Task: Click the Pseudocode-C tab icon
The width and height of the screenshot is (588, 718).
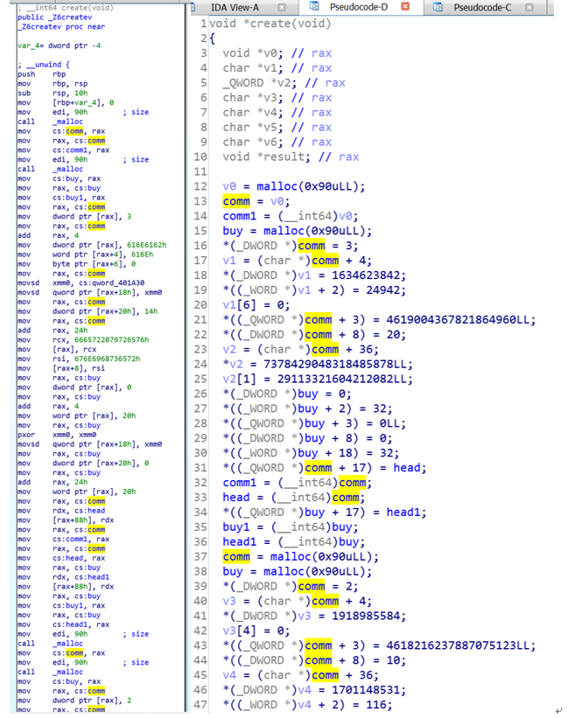Action: (437, 8)
